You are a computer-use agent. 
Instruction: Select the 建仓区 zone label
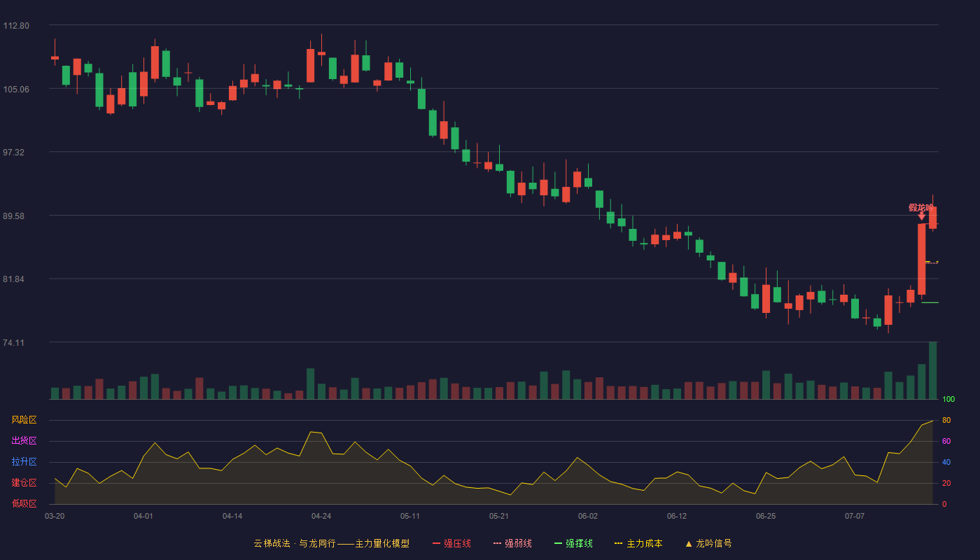tap(24, 483)
